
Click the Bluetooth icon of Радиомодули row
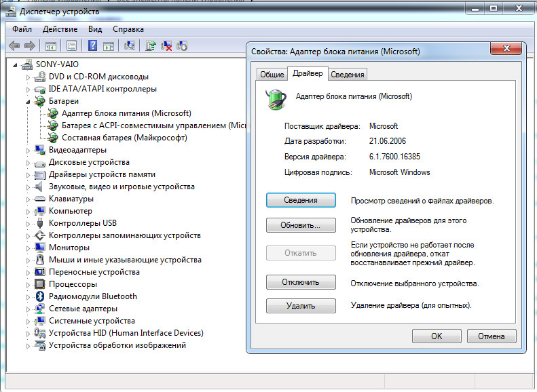coord(40,296)
